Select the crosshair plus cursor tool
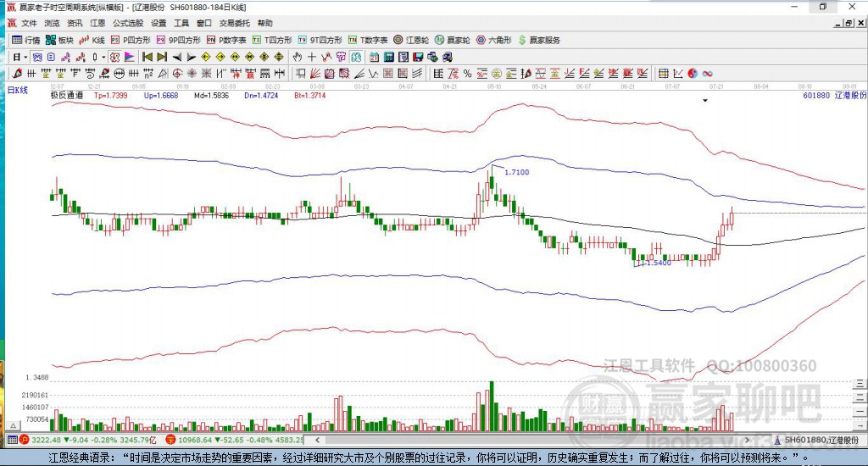 click(312, 57)
